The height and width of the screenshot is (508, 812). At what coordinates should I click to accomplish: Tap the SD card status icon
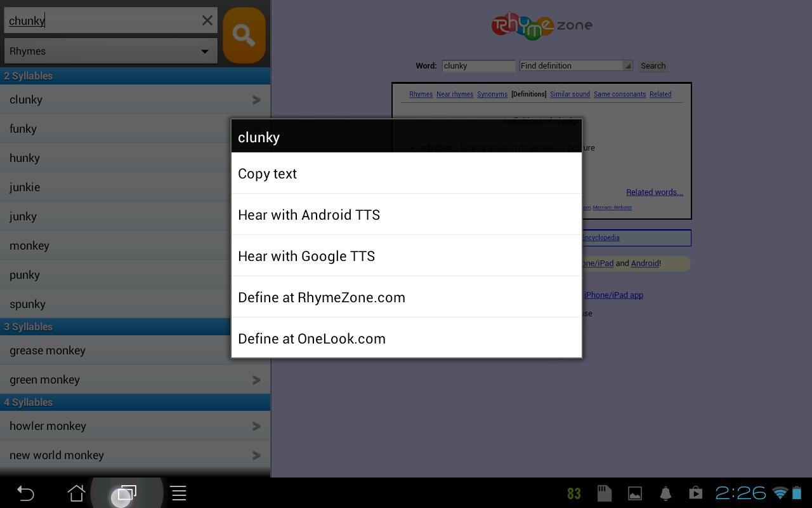click(605, 493)
